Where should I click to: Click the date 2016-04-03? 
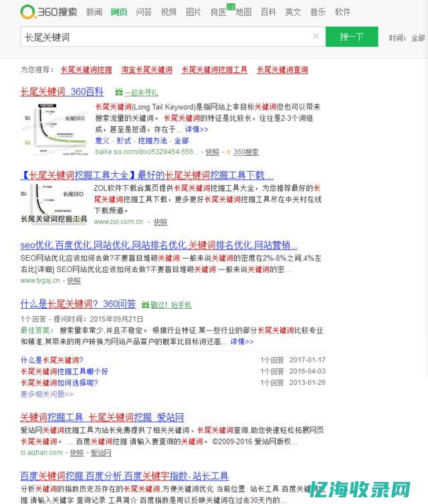308,371
